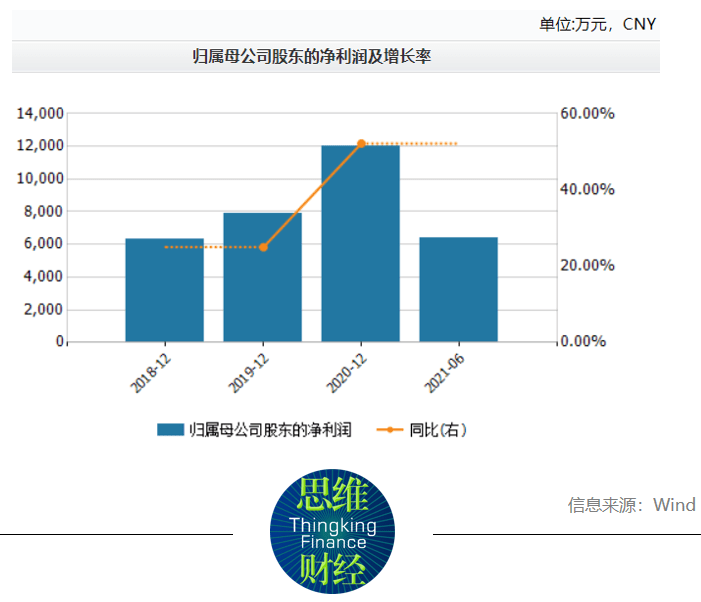Screen dimensions: 701x602
Task: Click the 信息来源: Wind source text
Action: pyautogui.click(x=631, y=504)
